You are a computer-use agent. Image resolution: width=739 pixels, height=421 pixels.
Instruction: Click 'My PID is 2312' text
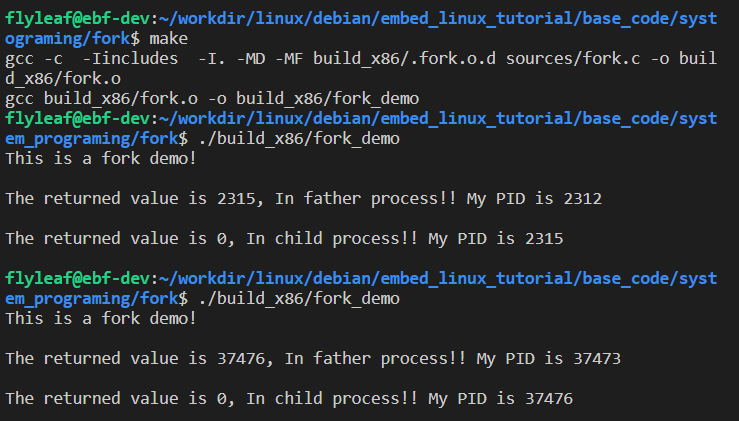[x=534, y=198]
